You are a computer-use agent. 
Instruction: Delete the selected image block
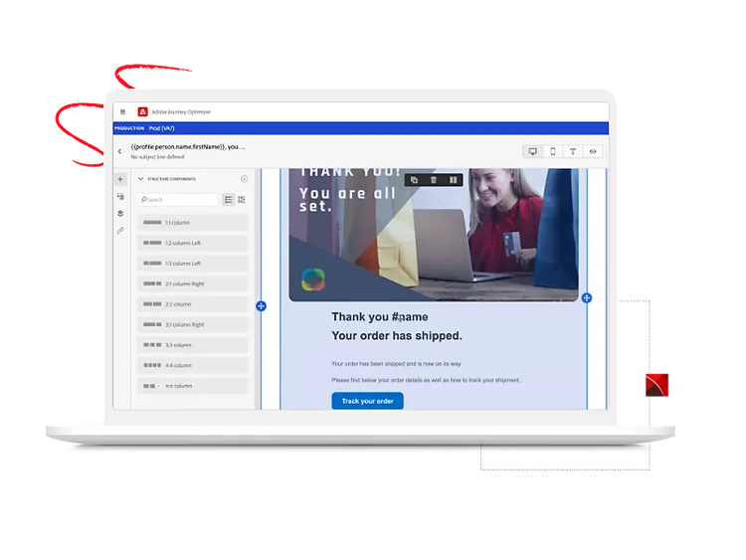click(x=433, y=180)
